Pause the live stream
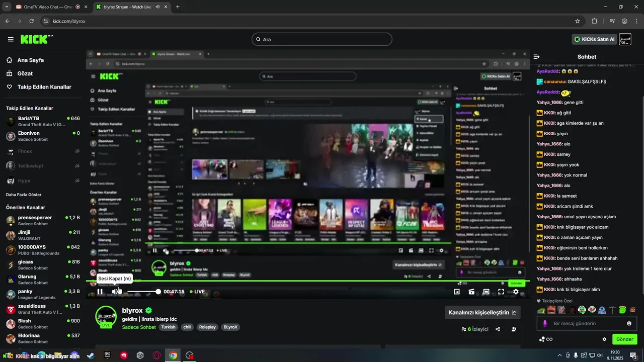This screenshot has width=644, height=362. (x=100, y=292)
